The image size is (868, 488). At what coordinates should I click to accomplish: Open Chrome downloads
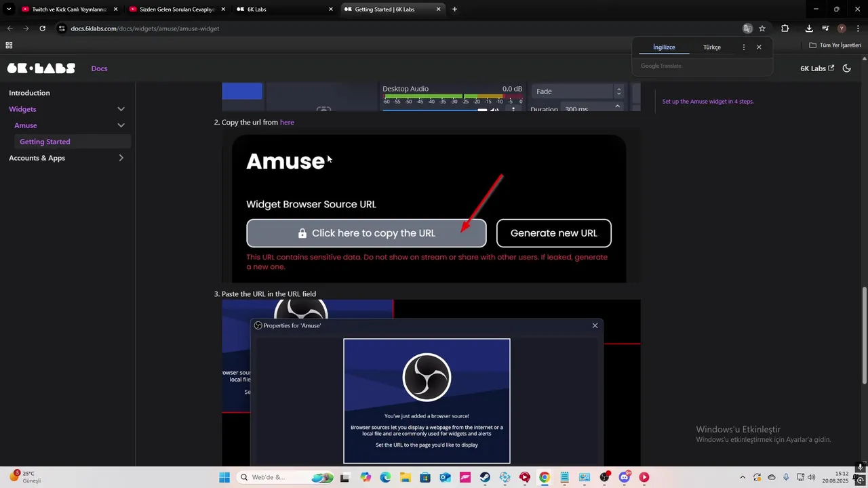(809, 28)
